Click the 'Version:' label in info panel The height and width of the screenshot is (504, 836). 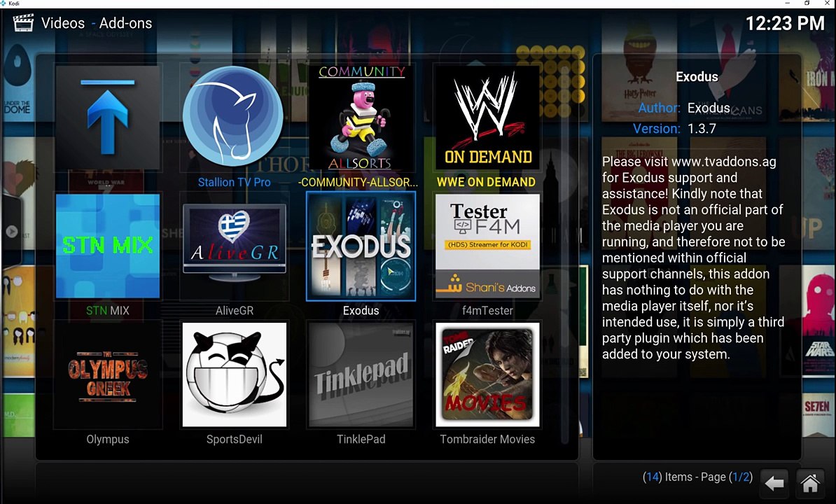click(656, 129)
